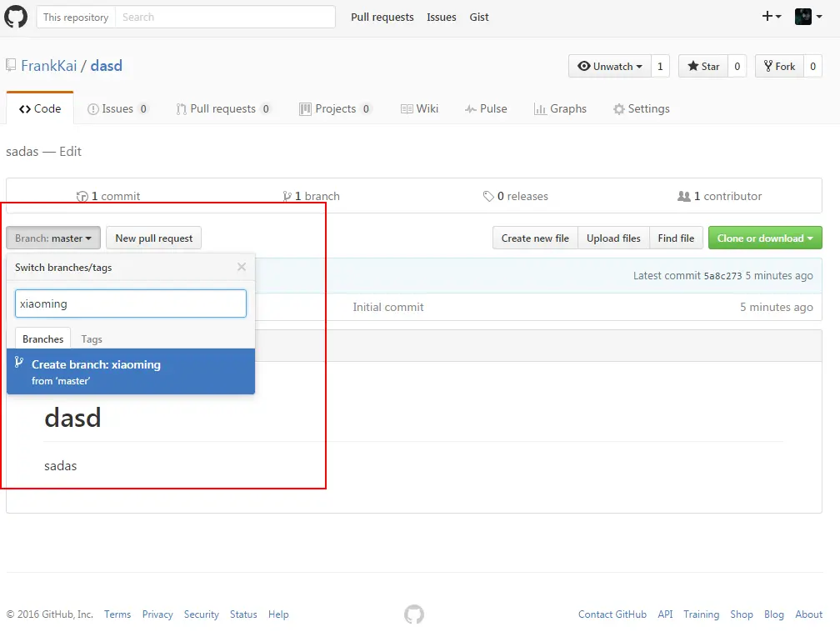The image size is (840, 637).
Task: Focus the repository search field
Action: click(x=225, y=18)
